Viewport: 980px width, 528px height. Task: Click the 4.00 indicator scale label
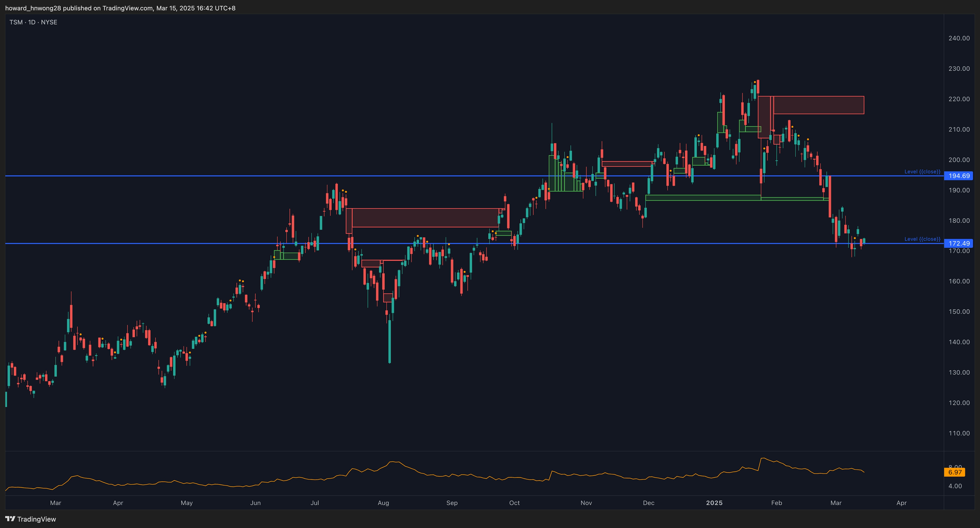coord(955,486)
